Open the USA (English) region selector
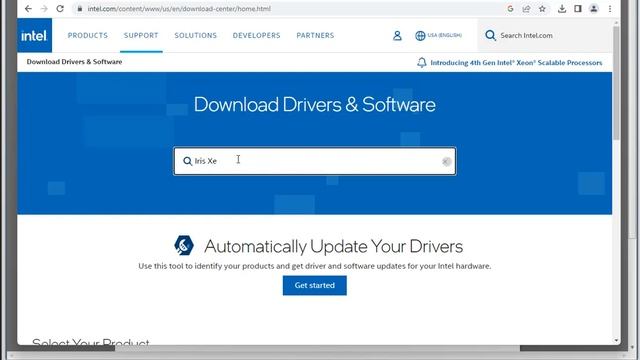Image resolution: width=640 pixels, height=360 pixels. [438, 36]
